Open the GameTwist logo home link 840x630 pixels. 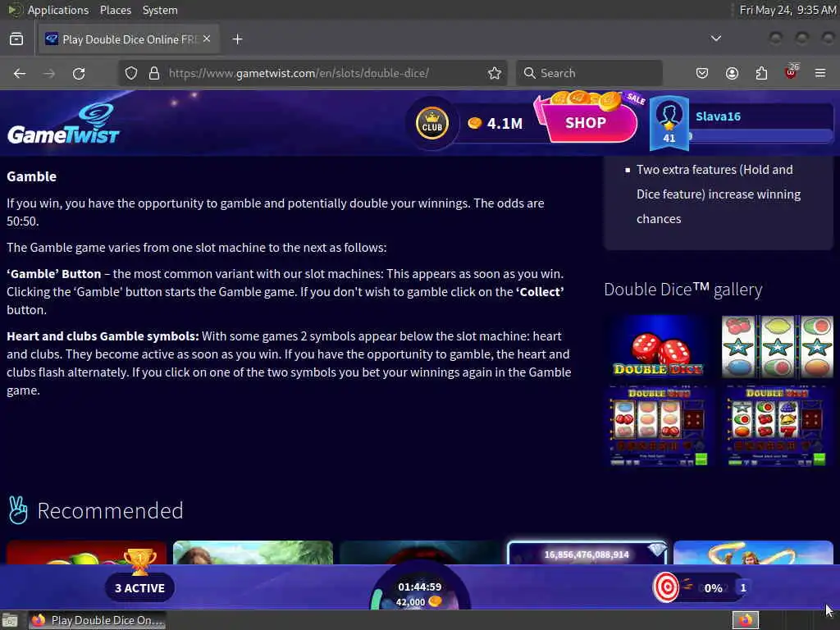[x=63, y=125]
